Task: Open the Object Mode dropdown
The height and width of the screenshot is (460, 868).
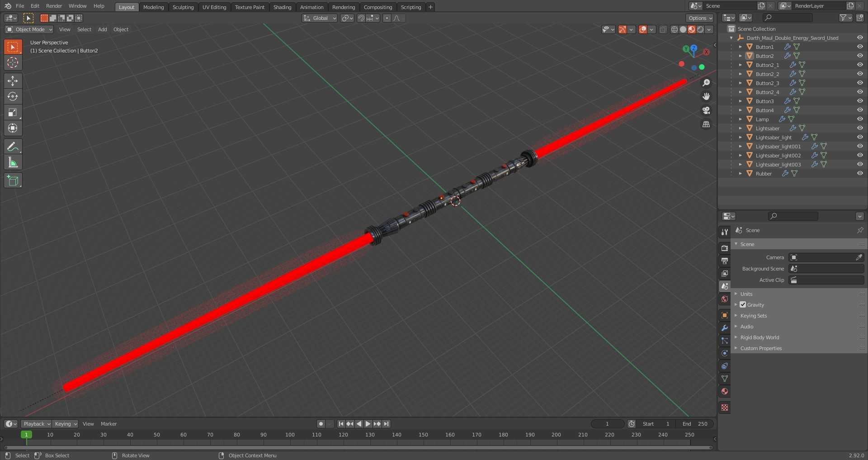Action: pos(29,29)
